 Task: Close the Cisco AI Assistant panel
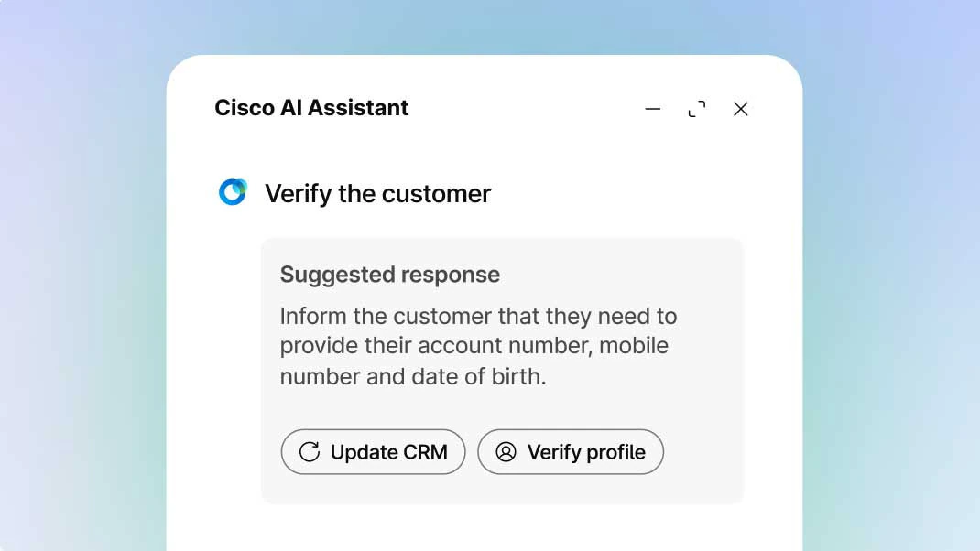741,109
